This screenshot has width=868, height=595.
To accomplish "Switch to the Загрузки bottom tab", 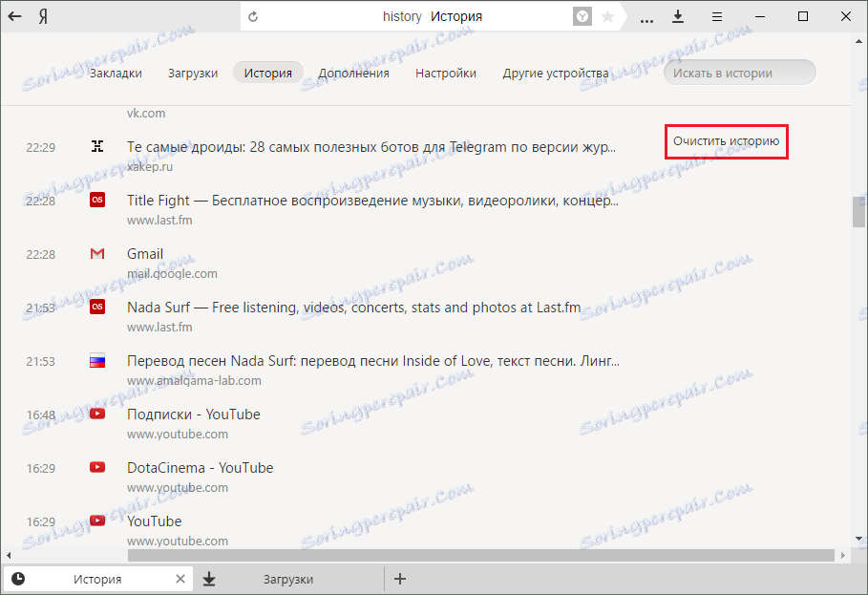I will pyautogui.click(x=288, y=579).
